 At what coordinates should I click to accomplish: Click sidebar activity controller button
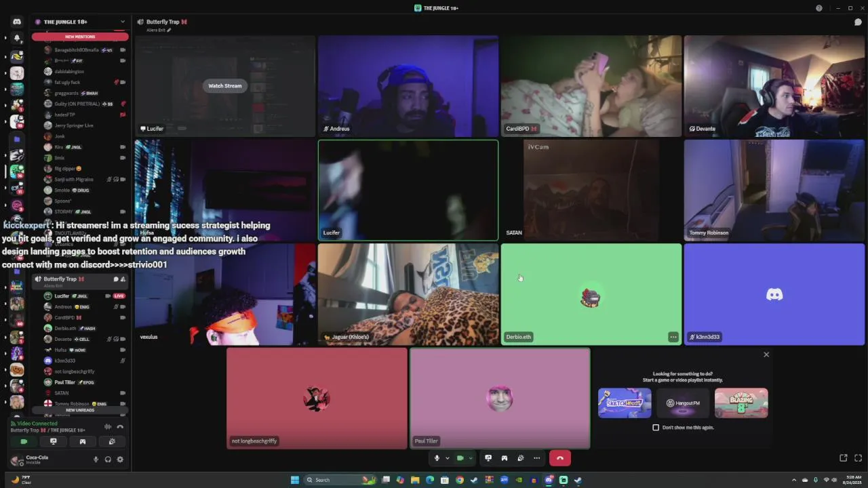coord(83,441)
